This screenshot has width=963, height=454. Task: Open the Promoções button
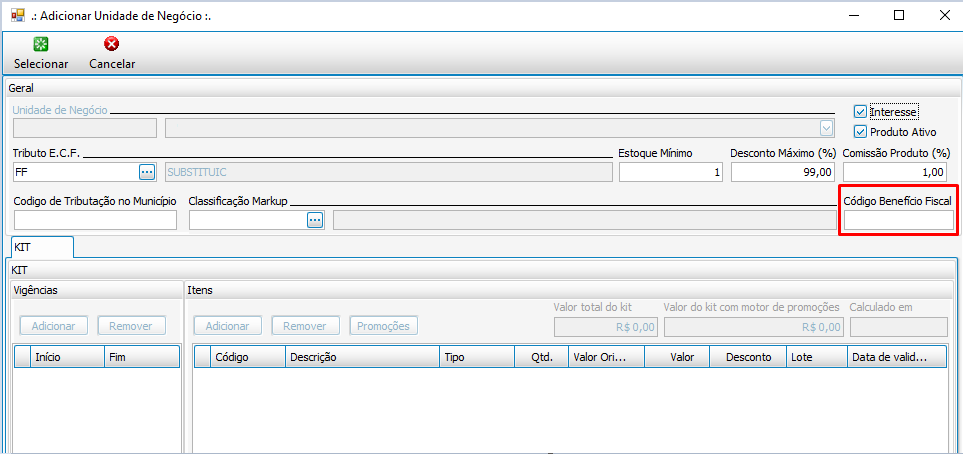[x=383, y=326]
